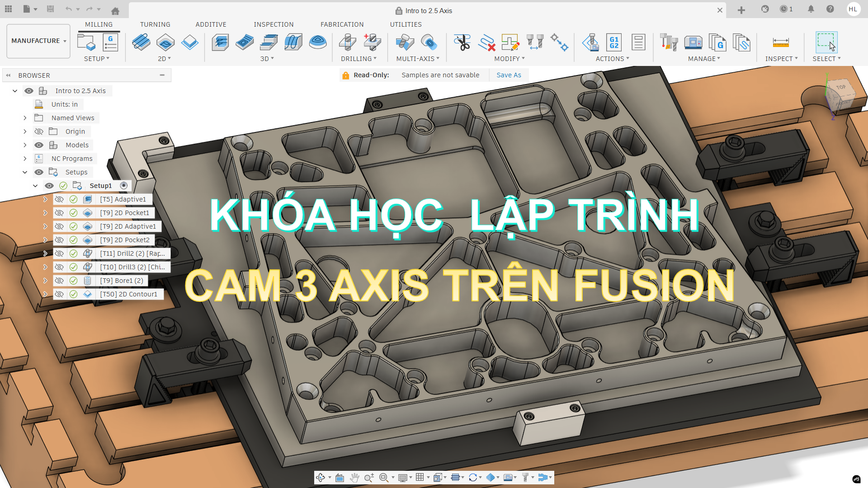Open the notifications bell
The image size is (868, 488).
pos(811,9)
